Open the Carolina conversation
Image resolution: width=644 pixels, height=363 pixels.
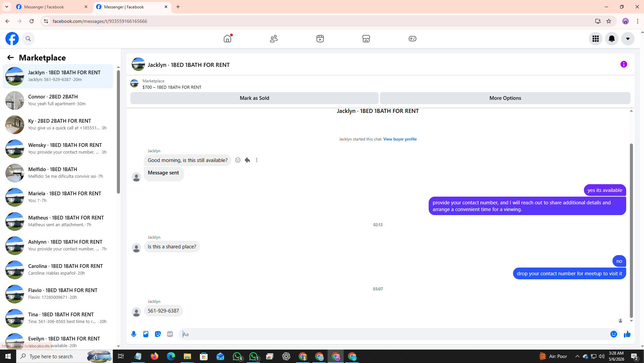point(58,270)
